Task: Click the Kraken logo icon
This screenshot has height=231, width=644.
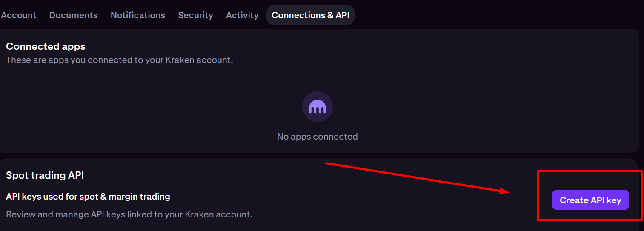Action: pos(317,107)
